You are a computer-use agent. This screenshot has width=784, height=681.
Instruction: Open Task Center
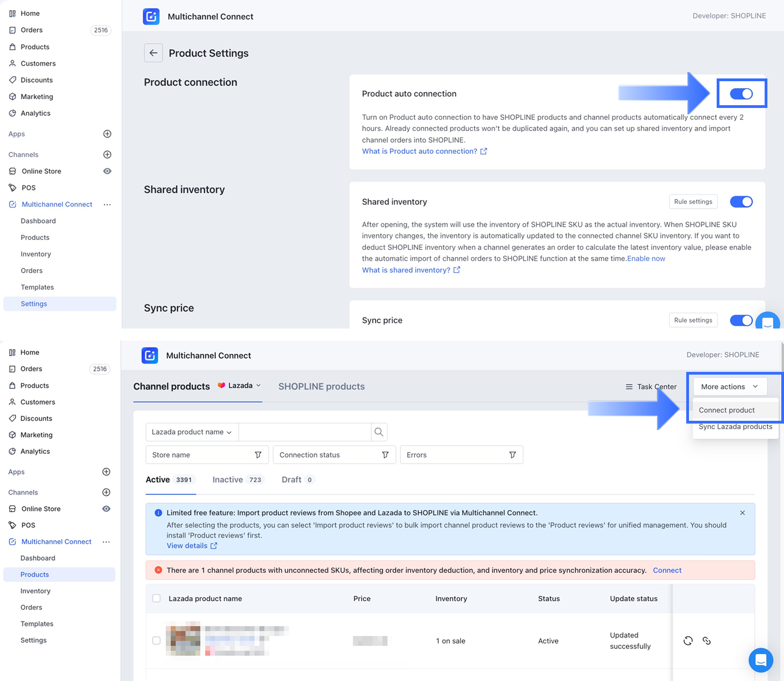pyautogui.click(x=651, y=387)
